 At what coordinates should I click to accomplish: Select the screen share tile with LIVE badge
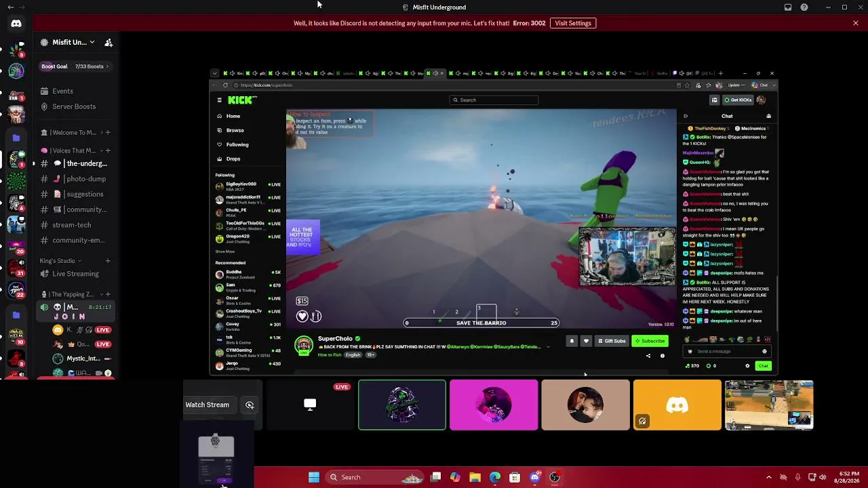pos(309,405)
